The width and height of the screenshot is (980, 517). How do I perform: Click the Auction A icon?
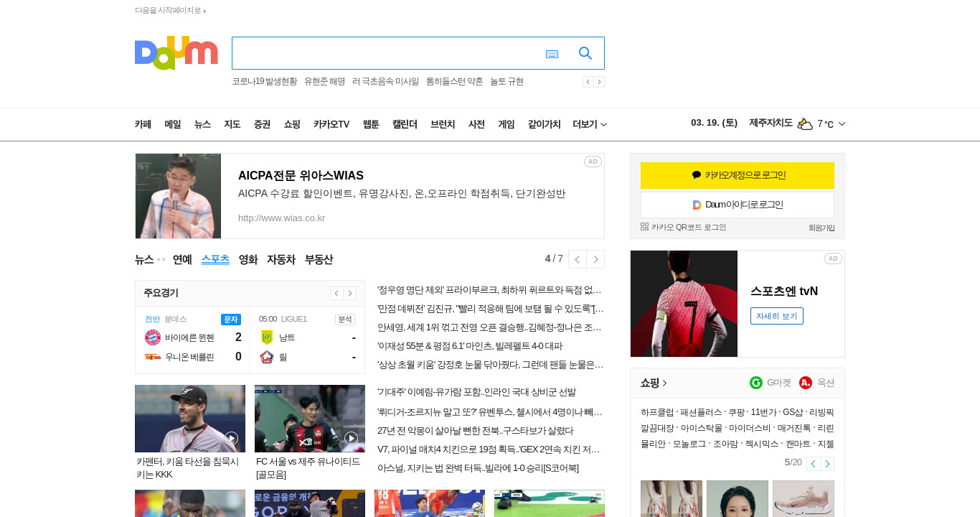(806, 383)
